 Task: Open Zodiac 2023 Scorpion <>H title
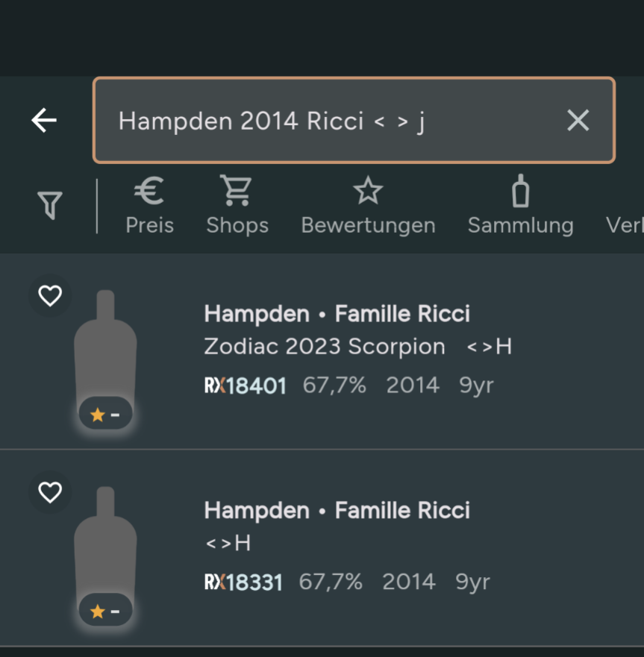point(357,347)
